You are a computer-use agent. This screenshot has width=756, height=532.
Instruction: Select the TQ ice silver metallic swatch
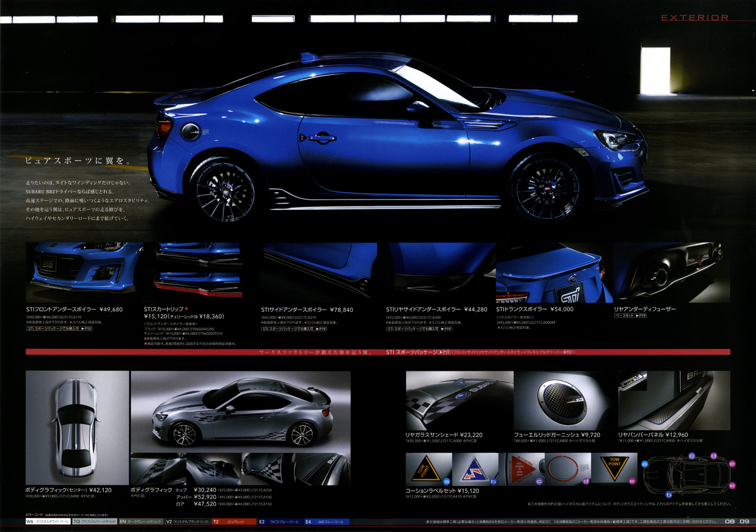pos(94,522)
